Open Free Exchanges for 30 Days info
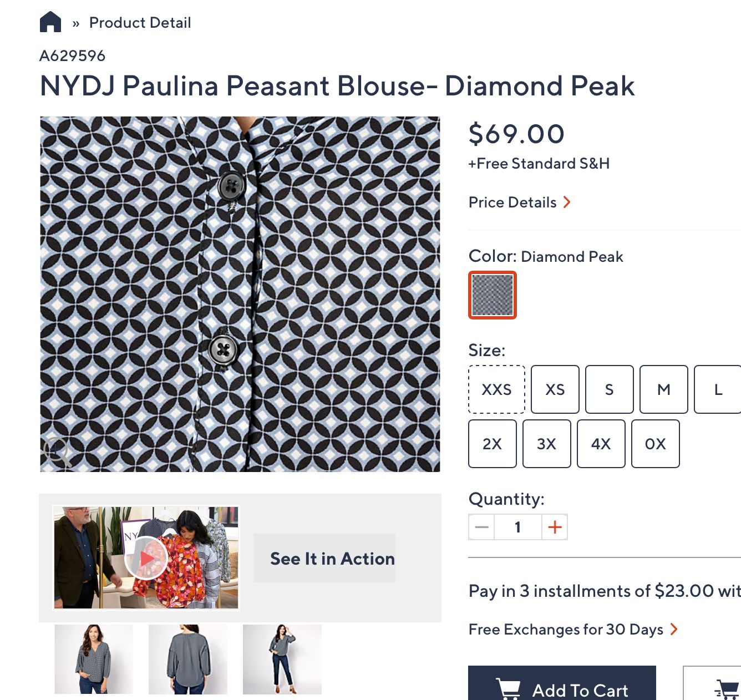741x700 pixels. (x=572, y=630)
